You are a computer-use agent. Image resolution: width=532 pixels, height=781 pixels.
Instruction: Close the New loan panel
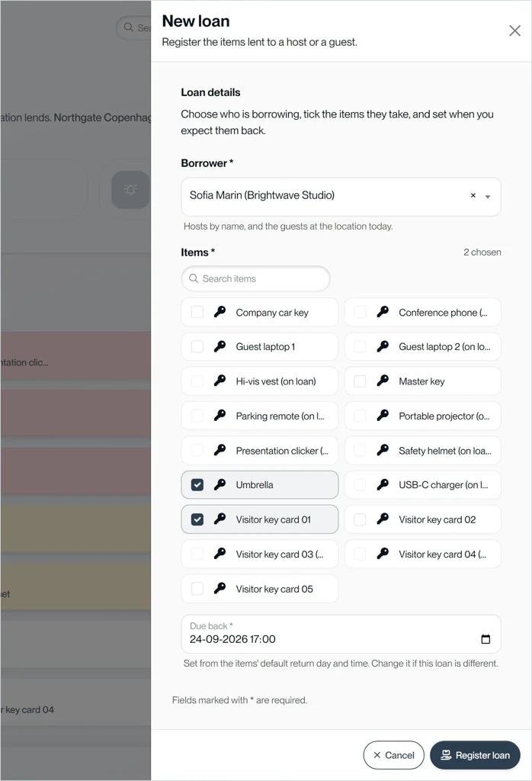click(x=514, y=31)
